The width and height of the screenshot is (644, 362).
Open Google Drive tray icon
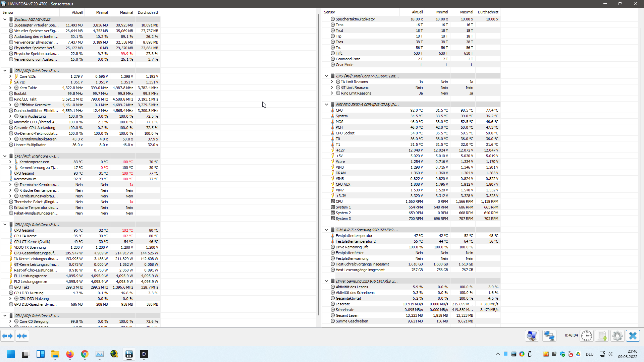click(x=578, y=354)
